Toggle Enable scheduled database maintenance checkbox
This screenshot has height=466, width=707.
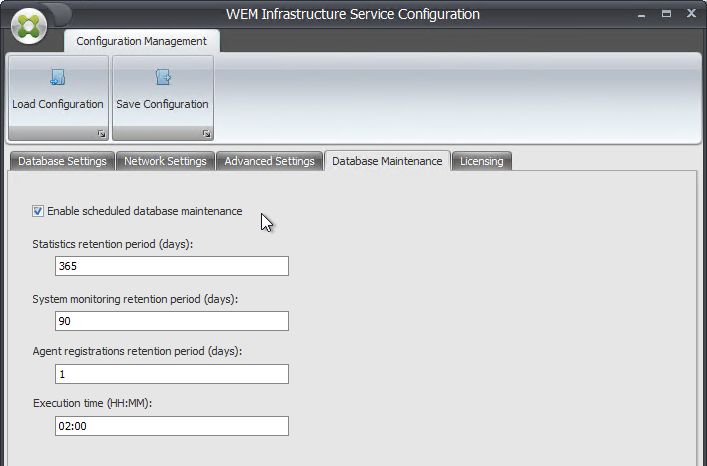(38, 211)
